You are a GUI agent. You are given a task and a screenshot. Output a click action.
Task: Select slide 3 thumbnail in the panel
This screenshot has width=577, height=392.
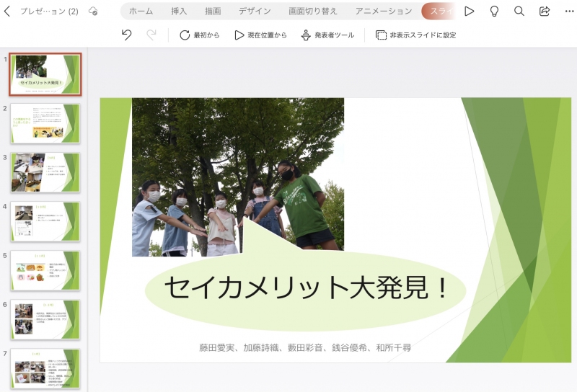pos(45,172)
